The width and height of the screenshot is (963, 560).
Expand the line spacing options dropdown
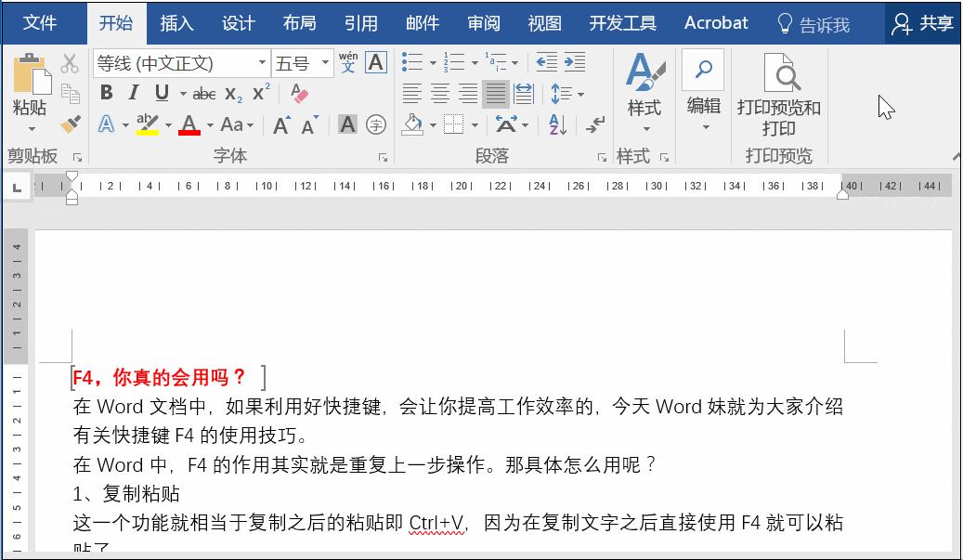pos(579,94)
